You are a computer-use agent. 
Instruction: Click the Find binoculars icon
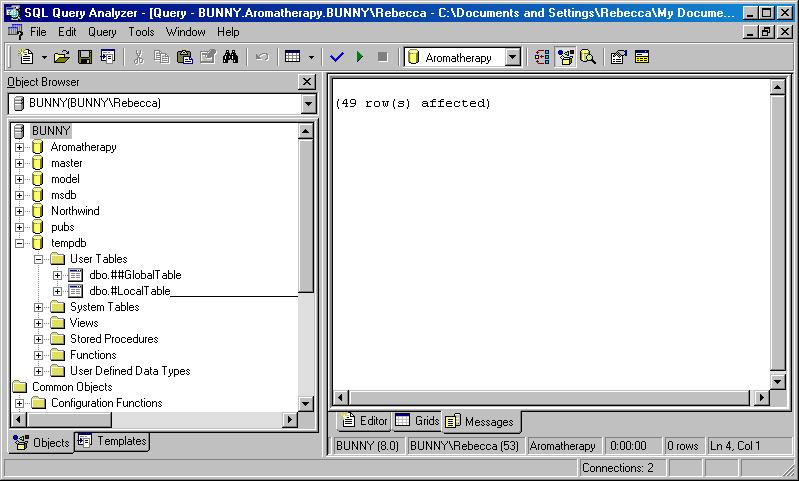(230, 57)
